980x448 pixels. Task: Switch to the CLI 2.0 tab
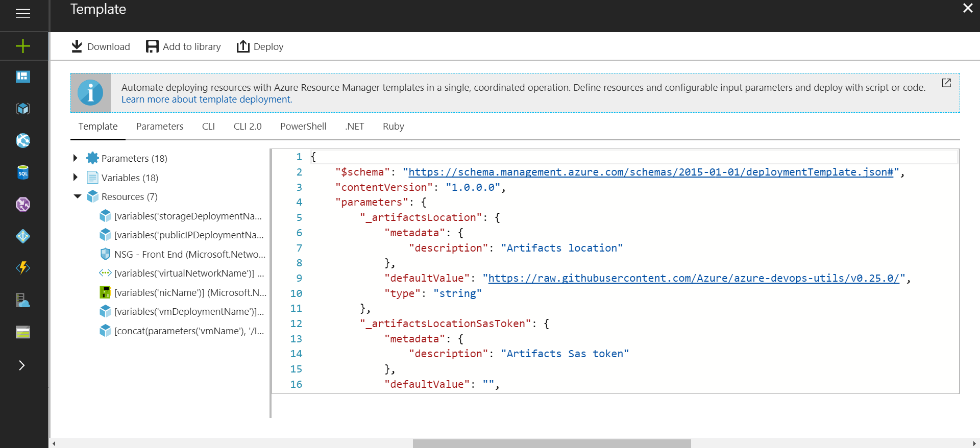point(248,127)
